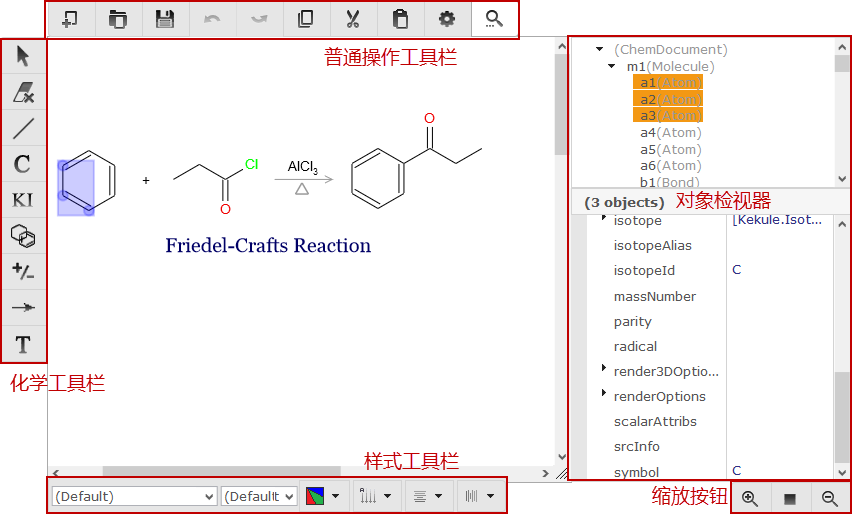The height and width of the screenshot is (514, 852).
Task: Select a4(Atom) in the object tree
Action: (x=671, y=133)
